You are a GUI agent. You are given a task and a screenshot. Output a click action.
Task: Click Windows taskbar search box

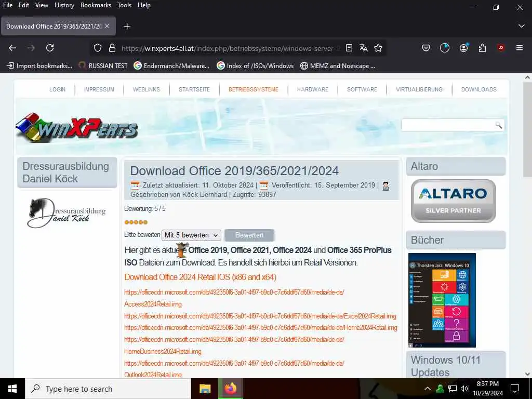tap(108, 389)
